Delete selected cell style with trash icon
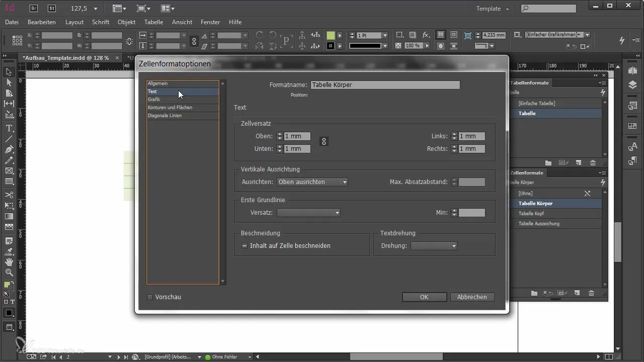 pyautogui.click(x=592, y=293)
